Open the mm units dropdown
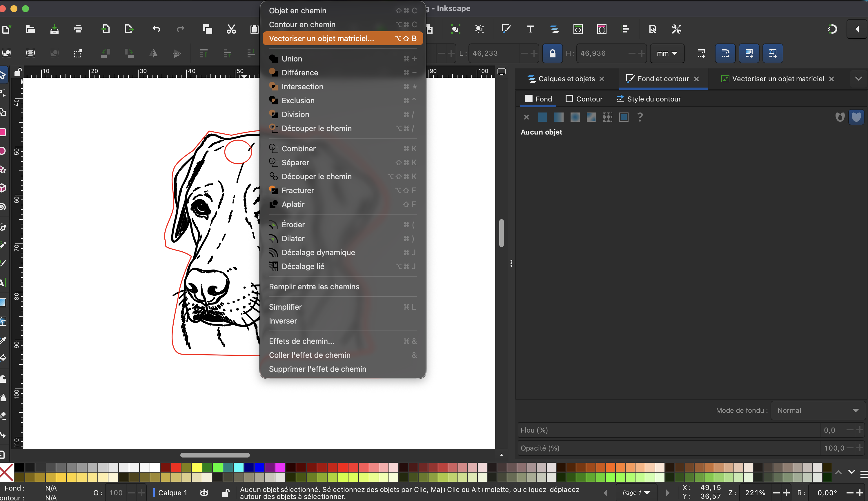Viewport: 868px width, 501px height. pyautogui.click(x=667, y=53)
